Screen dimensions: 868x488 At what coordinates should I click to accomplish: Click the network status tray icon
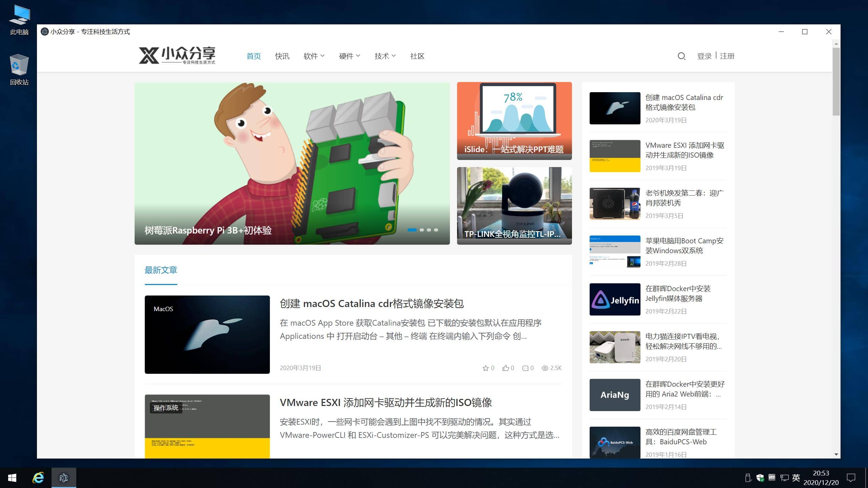point(784,478)
